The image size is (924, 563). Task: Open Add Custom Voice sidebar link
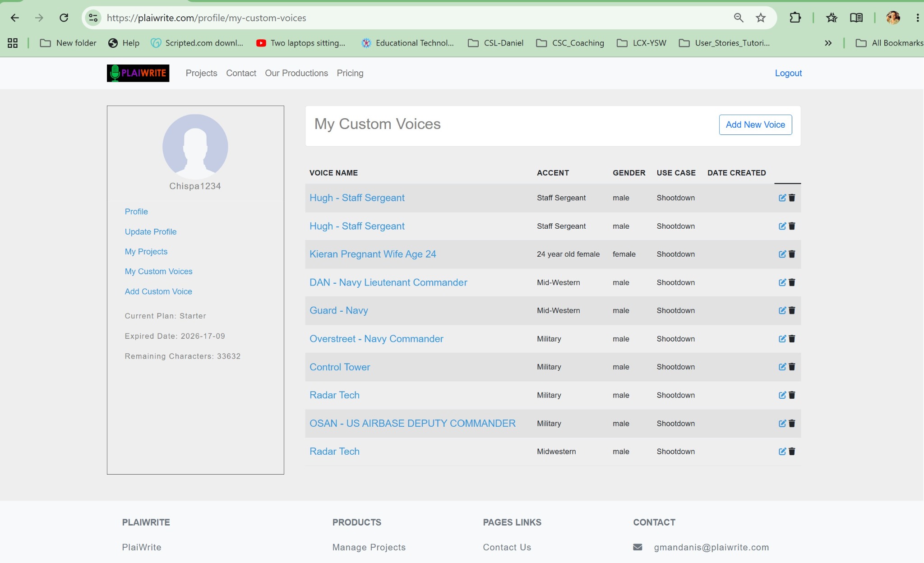158,291
